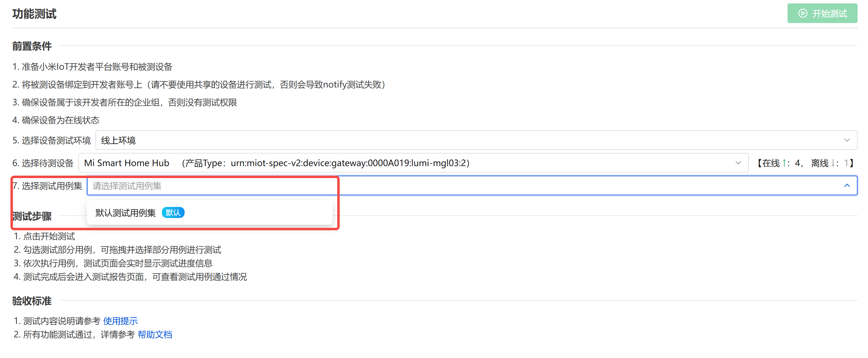Image resolution: width=868 pixels, height=358 pixels.
Task: Expand the chevron arrow of 线上环境 selector
Action: tap(846, 140)
